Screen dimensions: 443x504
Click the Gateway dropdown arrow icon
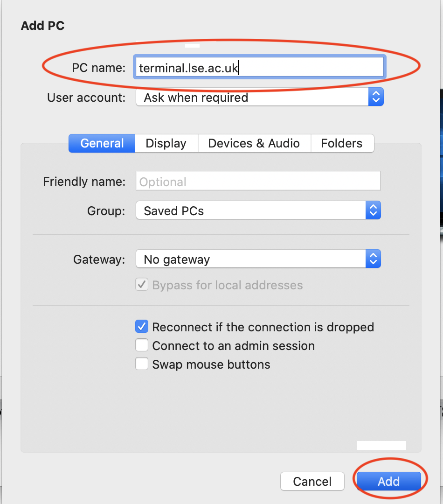373,259
